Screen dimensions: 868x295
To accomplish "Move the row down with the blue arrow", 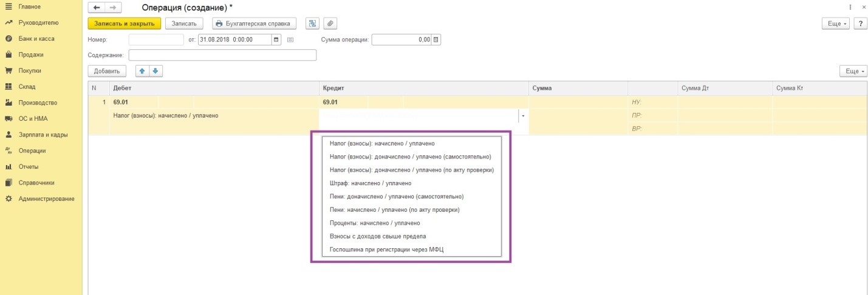I will pyautogui.click(x=155, y=71).
